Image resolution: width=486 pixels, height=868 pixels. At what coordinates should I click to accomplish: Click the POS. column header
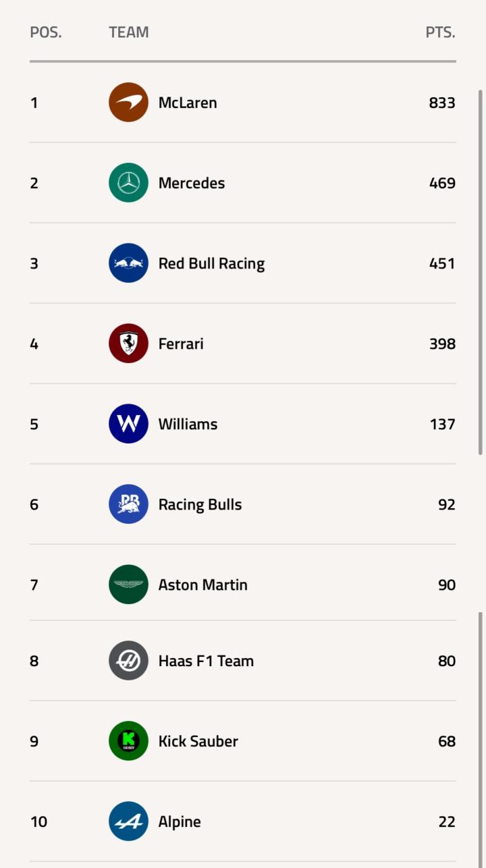tap(46, 32)
